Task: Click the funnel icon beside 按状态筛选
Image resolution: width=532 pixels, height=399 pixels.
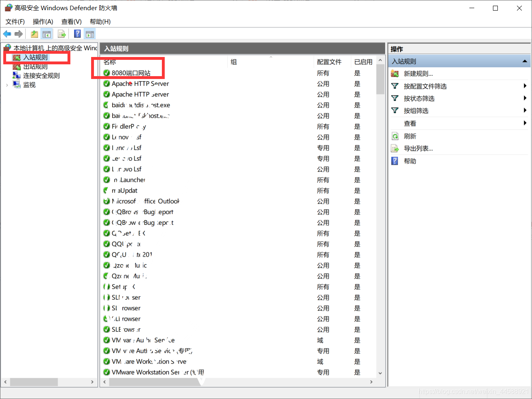Action: point(395,98)
